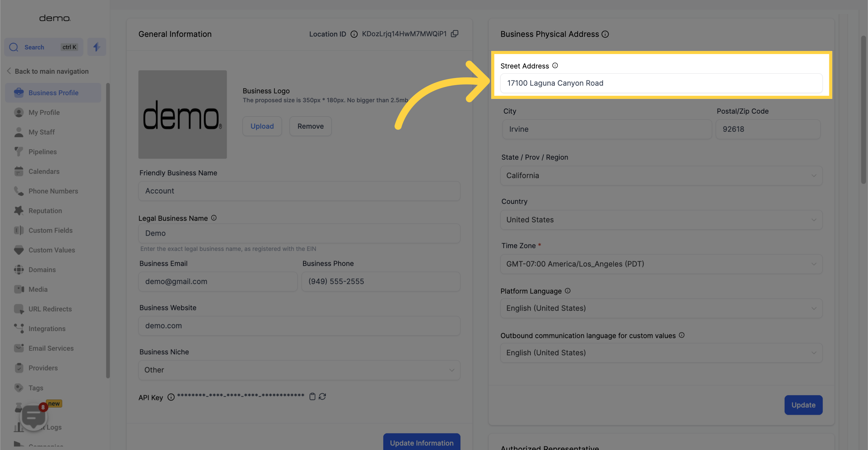Click the Integrations icon in sidebar

(x=19, y=328)
